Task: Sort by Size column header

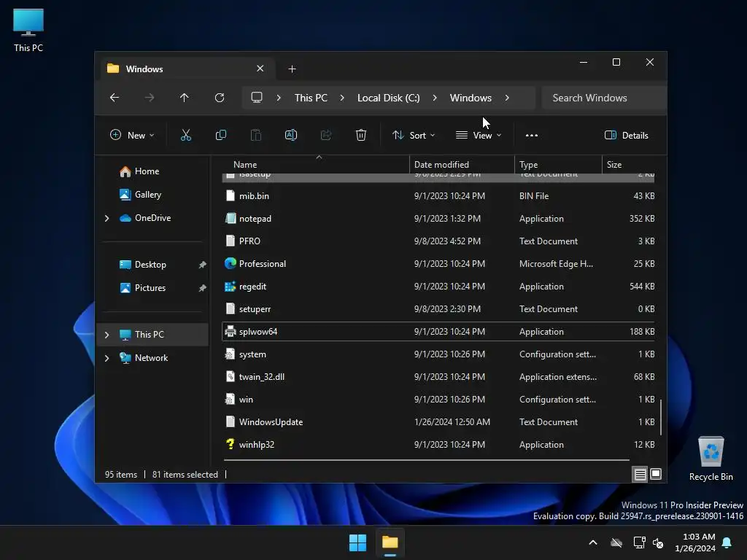Action: tap(629, 164)
